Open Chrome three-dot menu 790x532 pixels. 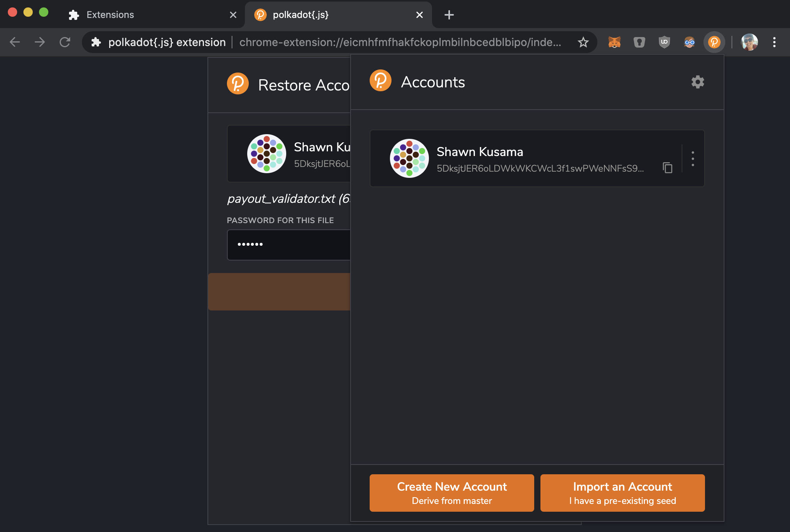tap(774, 42)
